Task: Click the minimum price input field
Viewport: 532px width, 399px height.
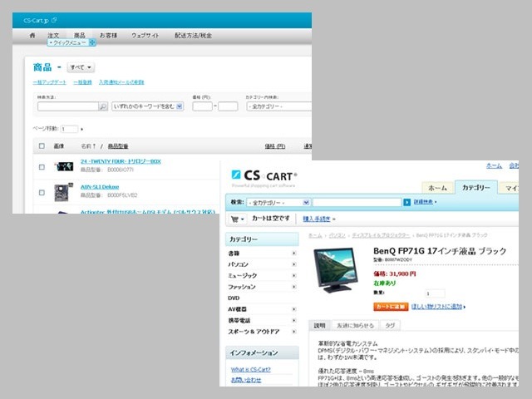Action: pyautogui.click(x=202, y=106)
